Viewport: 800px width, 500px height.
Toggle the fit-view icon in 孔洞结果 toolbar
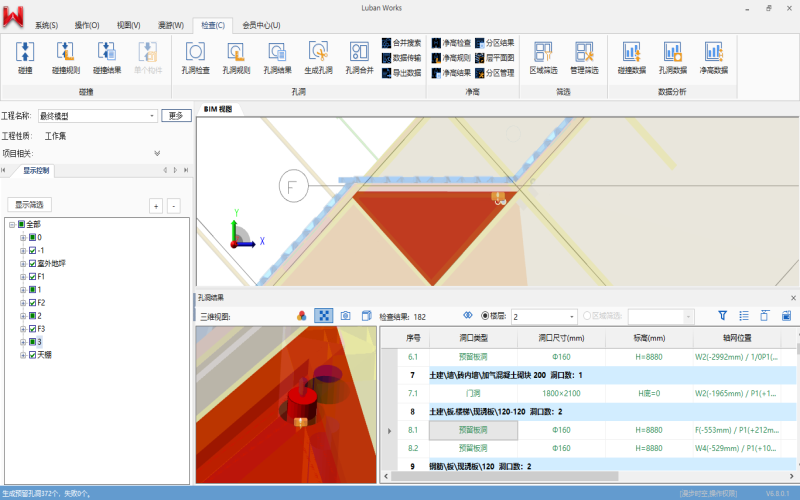(x=323, y=316)
